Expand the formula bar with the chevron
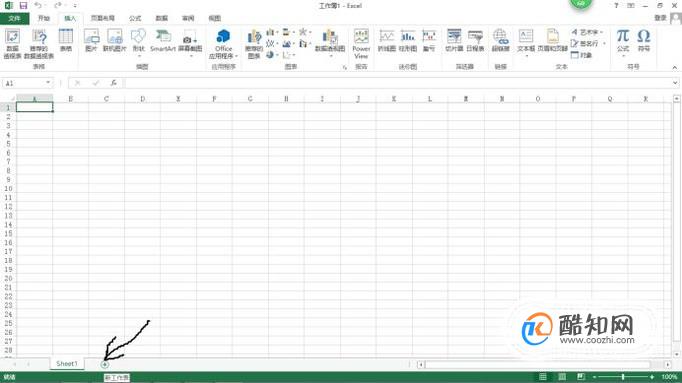682x383 pixels. click(x=675, y=83)
